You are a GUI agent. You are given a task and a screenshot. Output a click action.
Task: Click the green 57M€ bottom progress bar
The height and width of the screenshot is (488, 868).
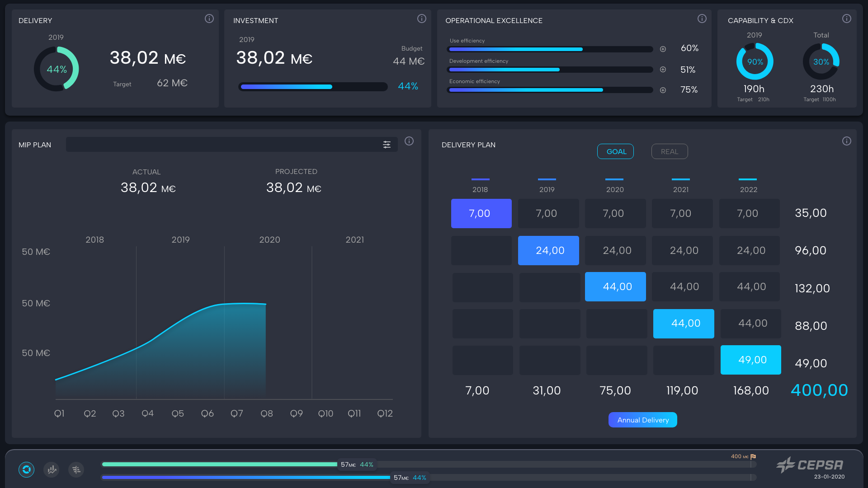[219, 464]
